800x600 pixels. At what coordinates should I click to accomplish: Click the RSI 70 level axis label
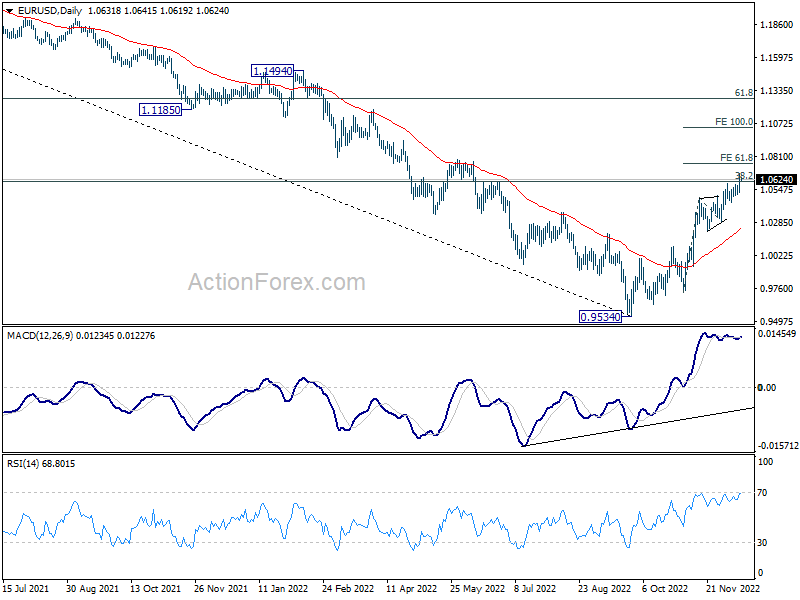pyautogui.click(x=762, y=493)
